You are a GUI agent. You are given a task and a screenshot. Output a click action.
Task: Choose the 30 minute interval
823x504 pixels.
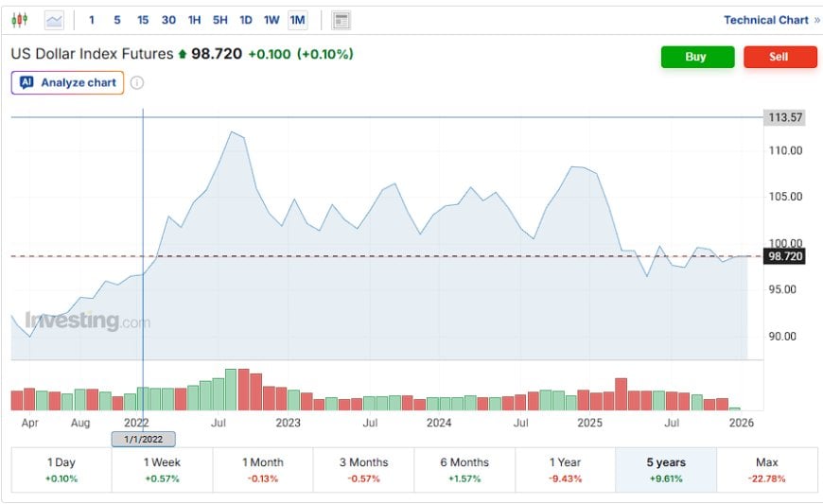pos(168,21)
